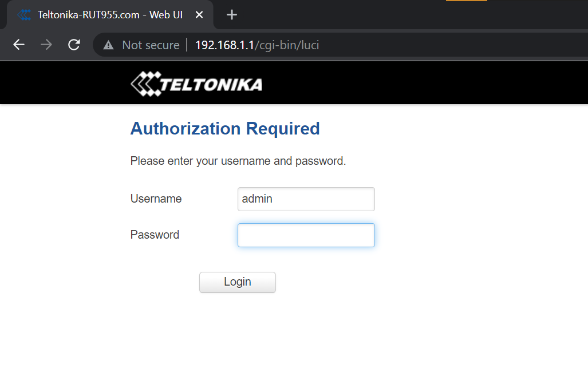Click the 'Please enter your username and password' text
Screen dimensions: 588x368
[x=238, y=161]
